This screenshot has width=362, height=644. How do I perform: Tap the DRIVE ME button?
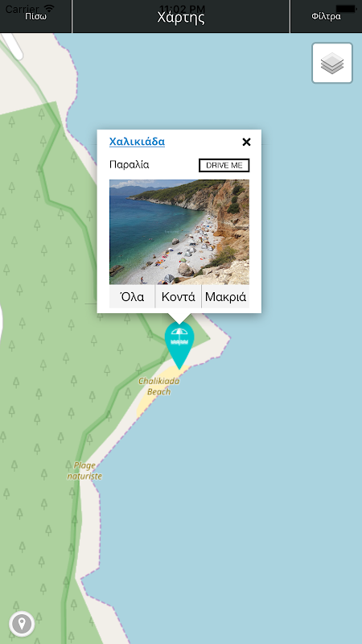(x=224, y=166)
